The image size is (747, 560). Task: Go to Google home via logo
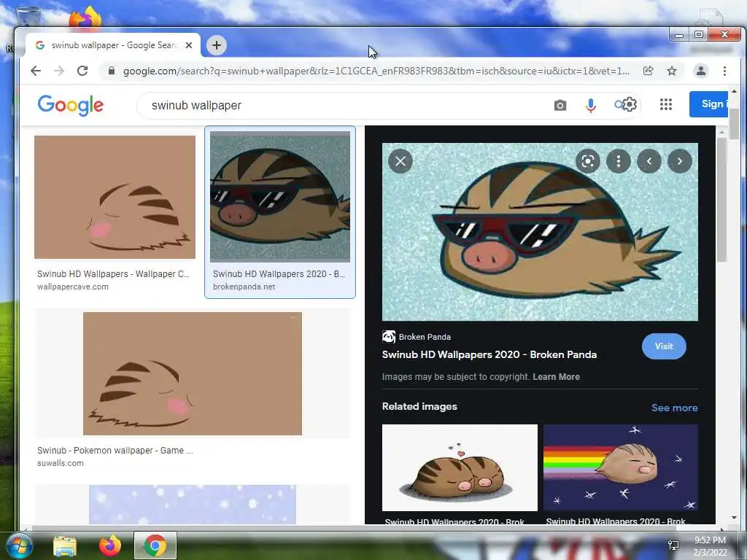71,105
